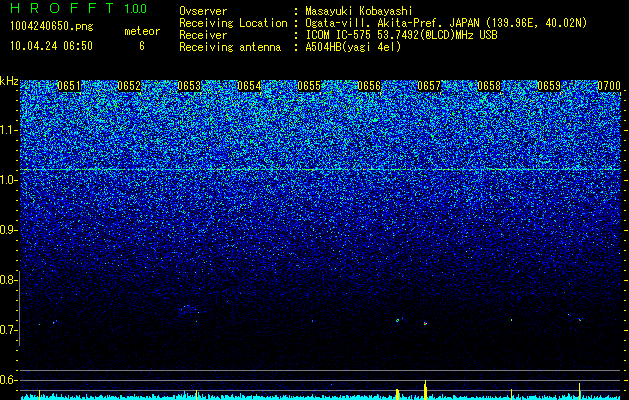Select the filename 1004240650.png

point(52,27)
